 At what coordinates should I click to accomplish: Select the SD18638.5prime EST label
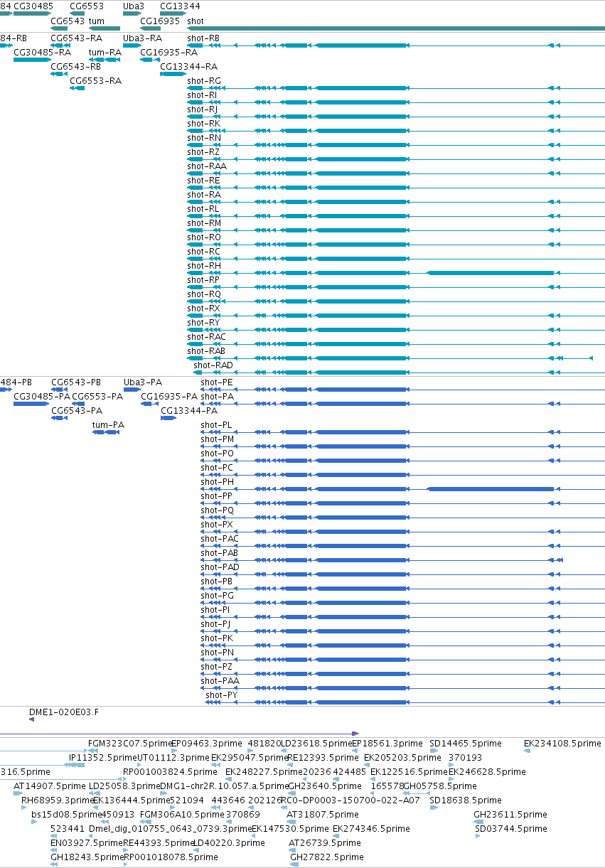[465, 800]
